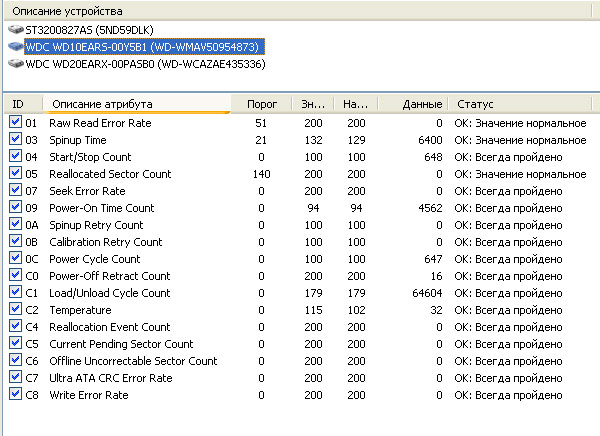Screen dimensions: 600x436
Task: Click status text of Spinup Time row
Action: [x=520, y=140]
